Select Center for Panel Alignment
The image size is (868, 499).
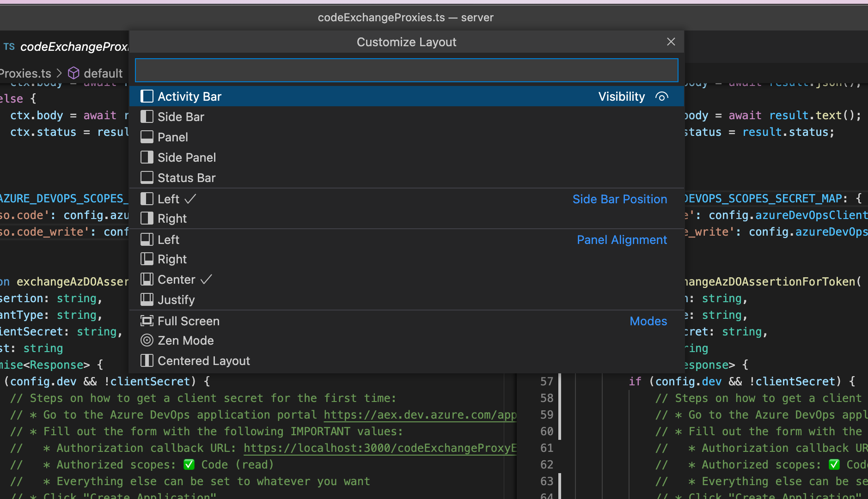177,279
